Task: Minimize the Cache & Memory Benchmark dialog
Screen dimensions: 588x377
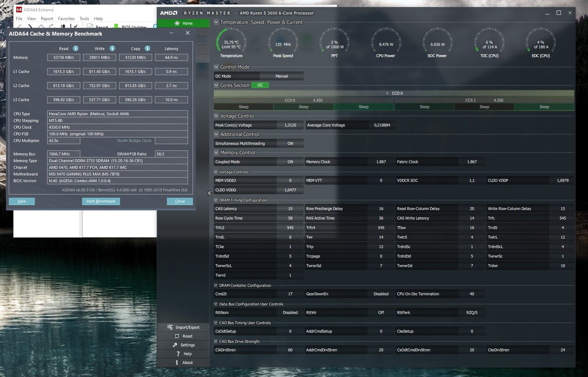Action: point(172,33)
